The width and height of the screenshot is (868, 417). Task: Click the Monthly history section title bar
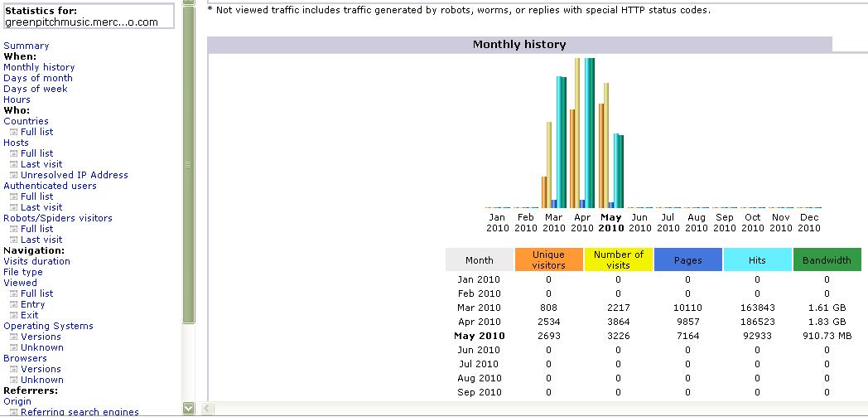coord(519,45)
